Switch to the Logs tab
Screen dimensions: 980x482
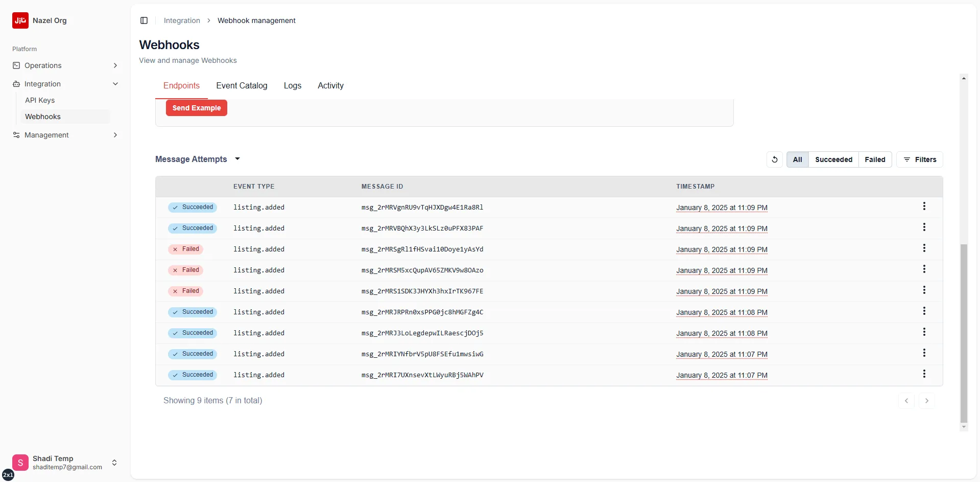(292, 85)
